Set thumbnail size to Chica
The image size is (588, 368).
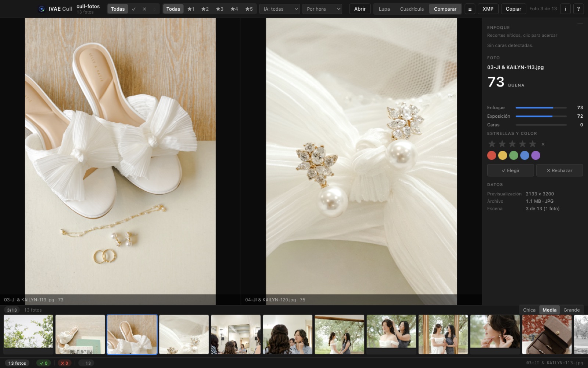pyautogui.click(x=529, y=310)
